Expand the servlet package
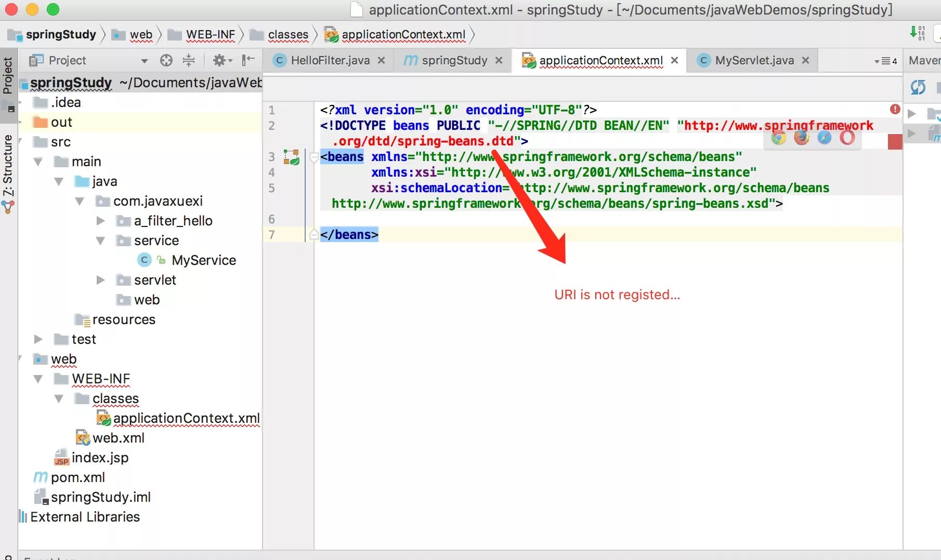 pos(100,280)
